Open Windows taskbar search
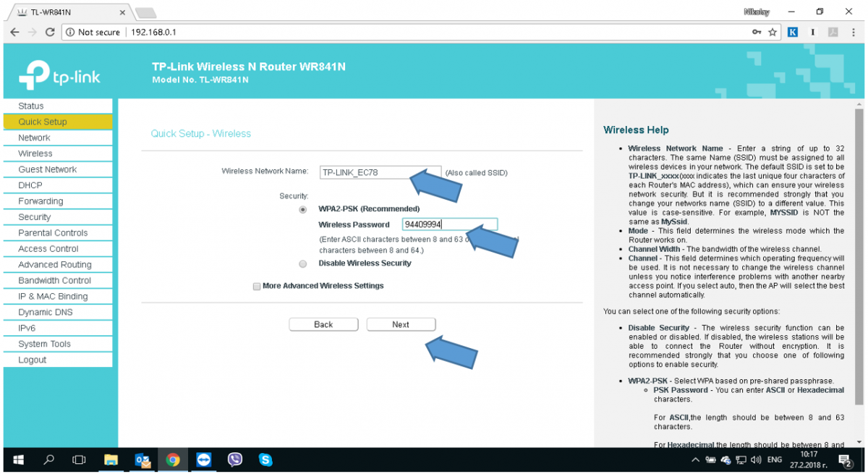 [49, 460]
